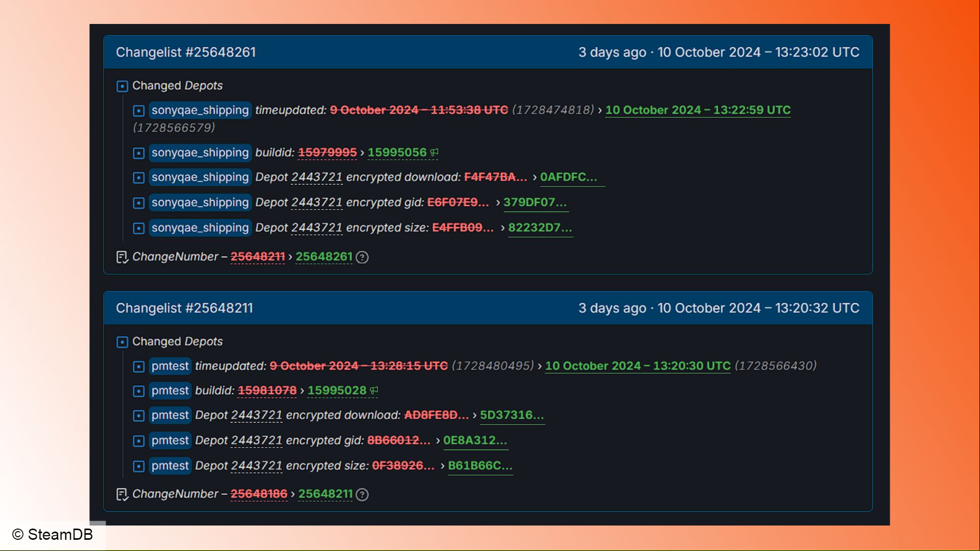Viewport: 980px width, 551px height.
Task: Click the pmtest branch tag in the buildid row
Action: [x=170, y=390]
